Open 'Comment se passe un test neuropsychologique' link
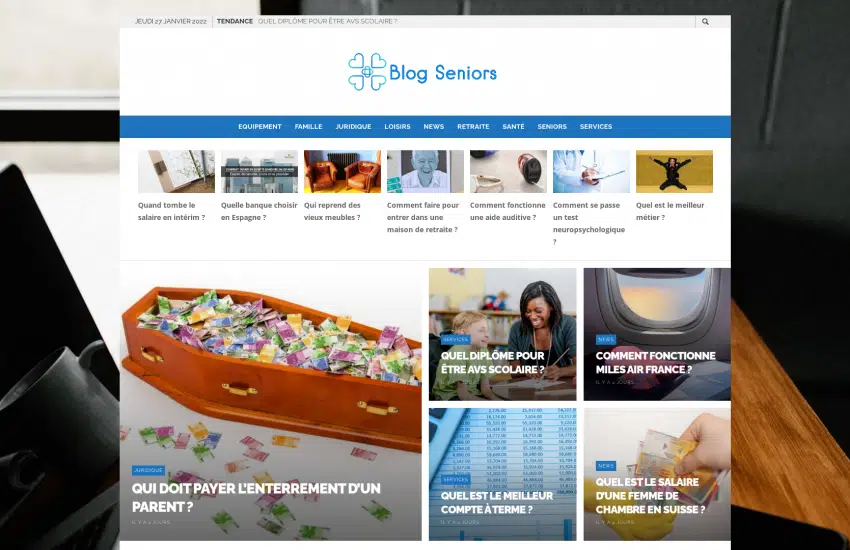This screenshot has width=850, height=550. point(589,223)
